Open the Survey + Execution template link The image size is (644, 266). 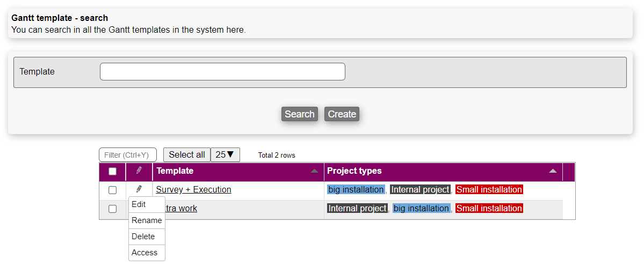tap(193, 189)
